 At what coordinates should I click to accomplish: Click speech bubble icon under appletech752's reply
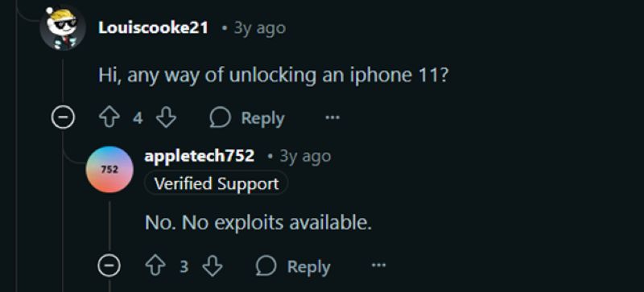pos(266,266)
